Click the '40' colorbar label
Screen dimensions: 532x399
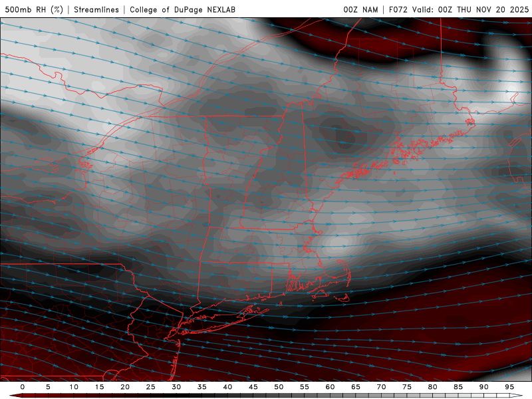(227, 387)
